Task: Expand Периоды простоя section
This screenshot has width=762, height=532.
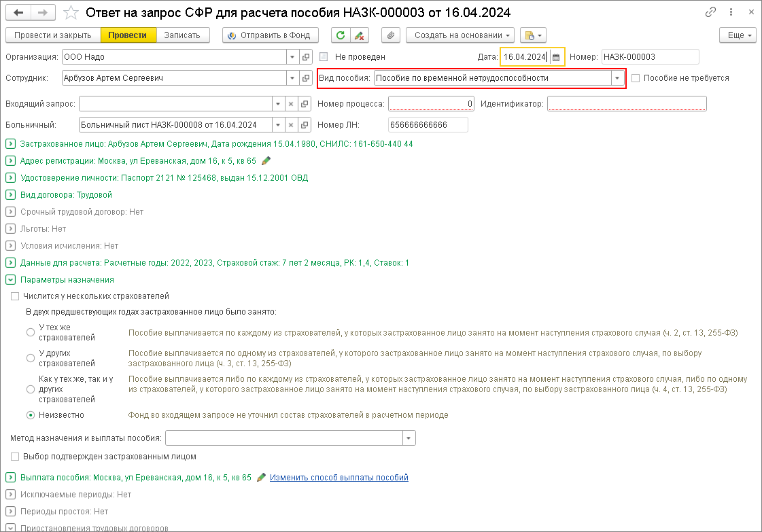Action: coord(10,512)
